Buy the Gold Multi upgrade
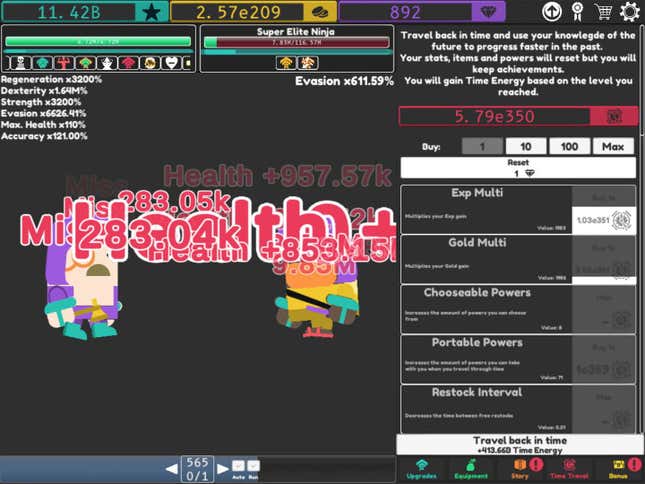 point(603,261)
